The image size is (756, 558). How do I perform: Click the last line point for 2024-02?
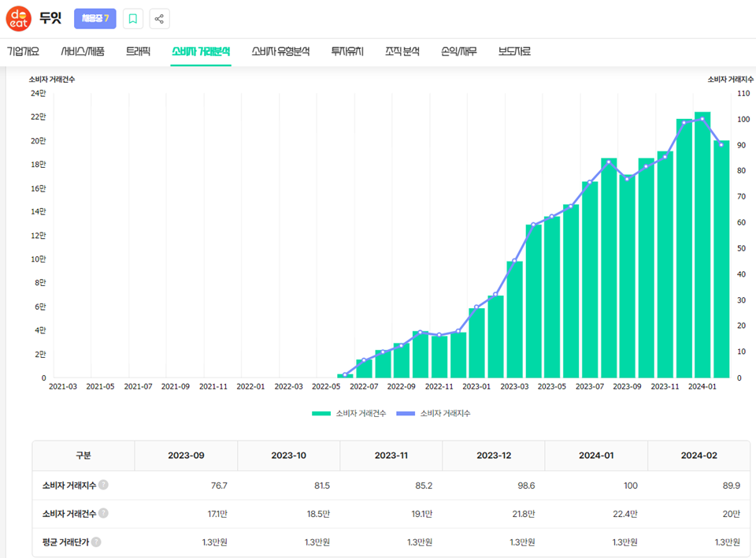click(x=721, y=144)
